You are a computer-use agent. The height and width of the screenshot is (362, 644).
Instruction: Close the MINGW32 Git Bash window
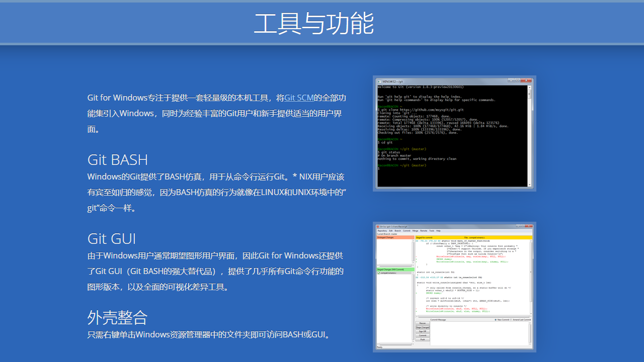[526, 80]
